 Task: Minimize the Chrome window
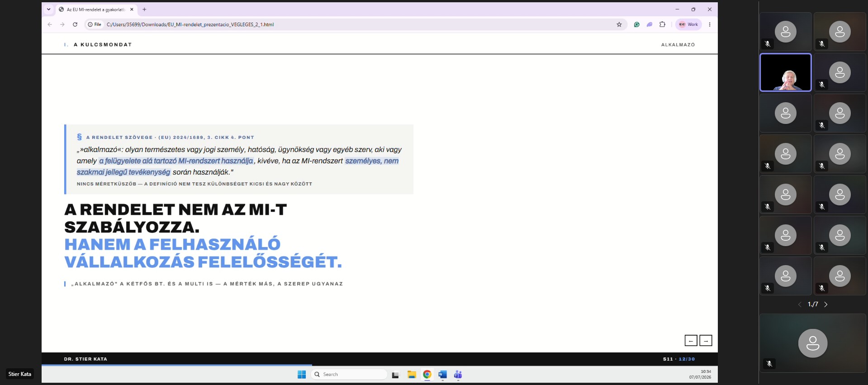(x=677, y=10)
